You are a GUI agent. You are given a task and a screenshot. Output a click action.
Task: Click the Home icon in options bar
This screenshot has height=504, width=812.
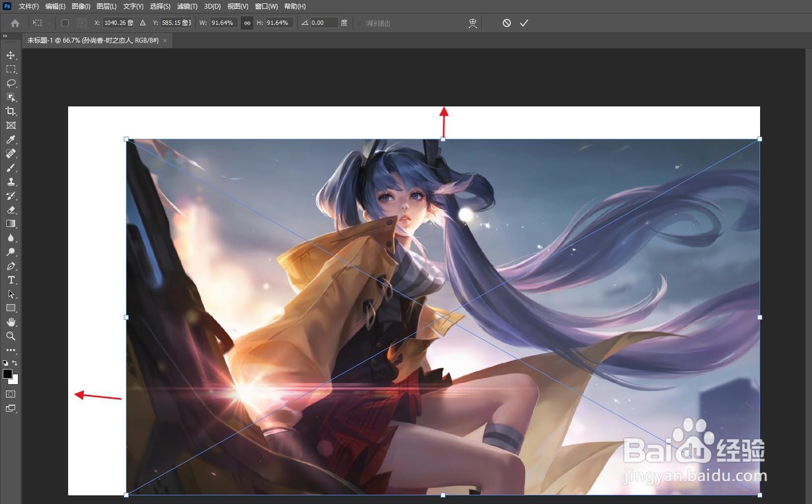click(x=15, y=23)
